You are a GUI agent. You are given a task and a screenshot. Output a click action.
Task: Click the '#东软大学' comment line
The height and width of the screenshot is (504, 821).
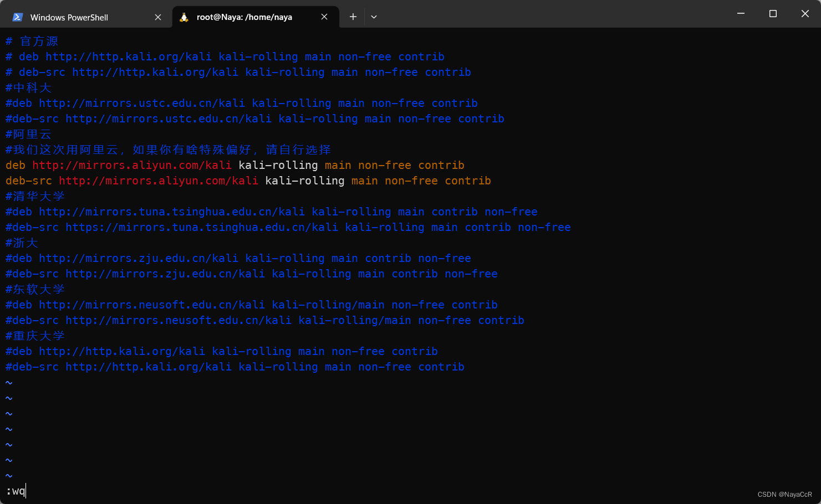coord(35,289)
